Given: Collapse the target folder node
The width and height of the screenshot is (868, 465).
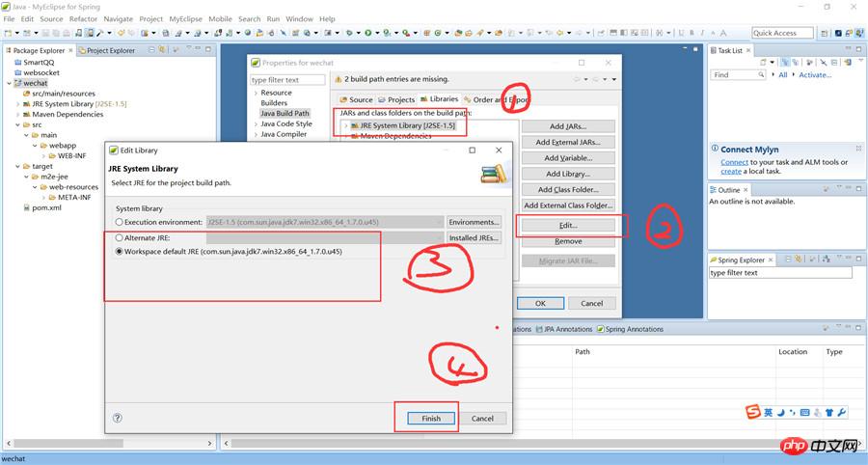Looking at the screenshot, I should [x=17, y=166].
